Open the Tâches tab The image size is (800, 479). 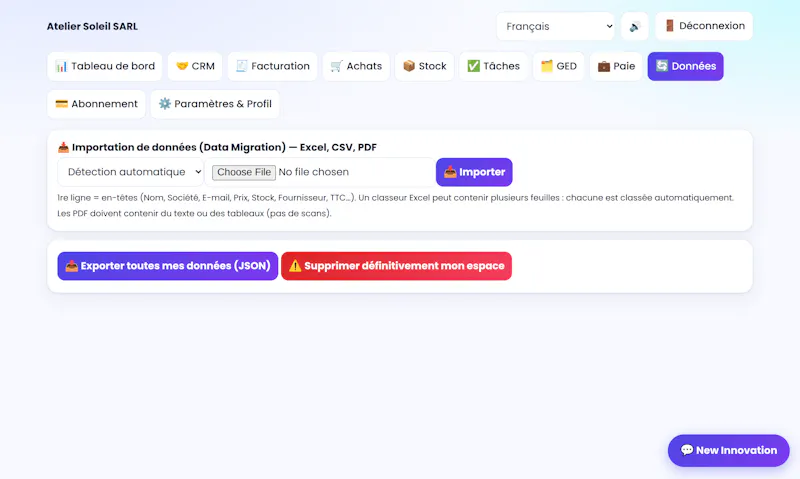(x=493, y=66)
